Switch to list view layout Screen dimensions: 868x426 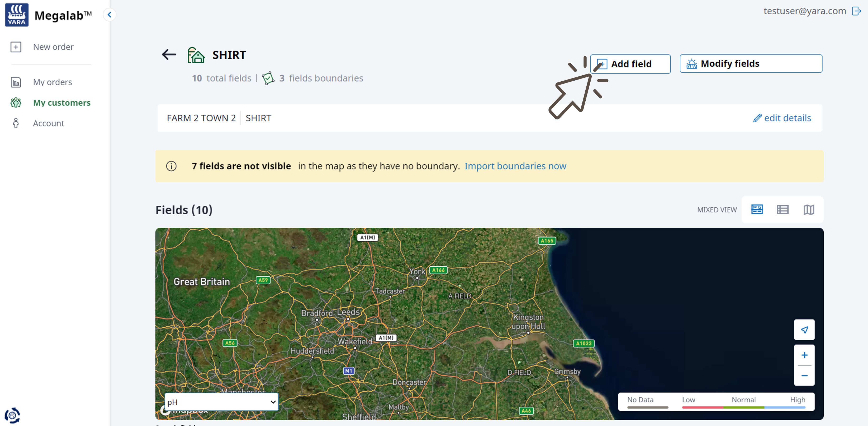point(782,210)
